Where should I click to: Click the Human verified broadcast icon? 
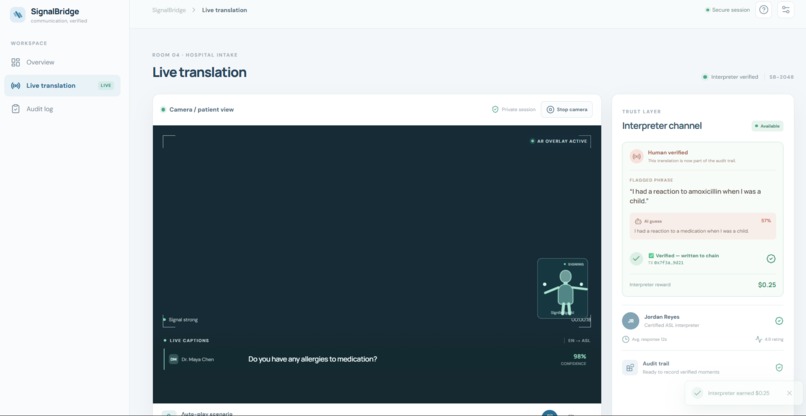tap(636, 156)
